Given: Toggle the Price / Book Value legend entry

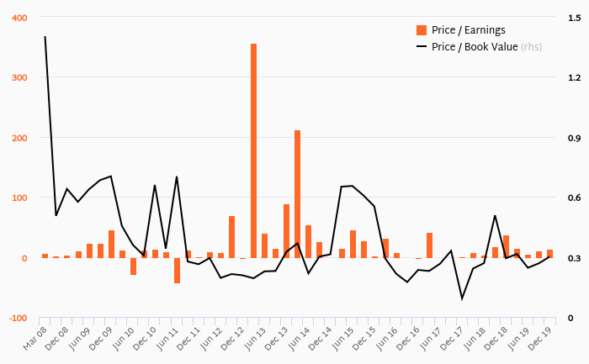Looking at the screenshot, I should tap(479, 47).
